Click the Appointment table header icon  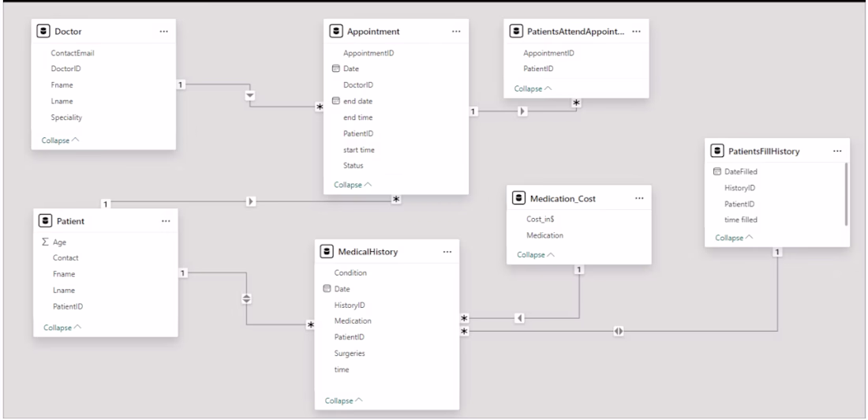point(336,32)
